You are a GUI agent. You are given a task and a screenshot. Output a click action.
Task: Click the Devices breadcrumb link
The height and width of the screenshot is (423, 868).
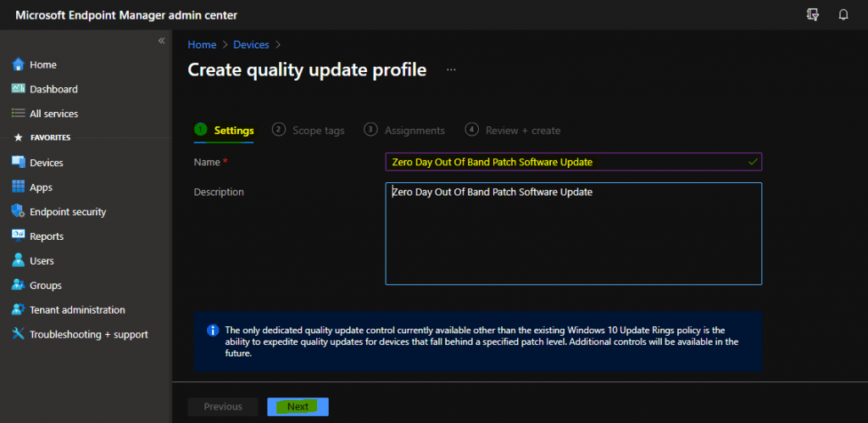click(x=251, y=45)
